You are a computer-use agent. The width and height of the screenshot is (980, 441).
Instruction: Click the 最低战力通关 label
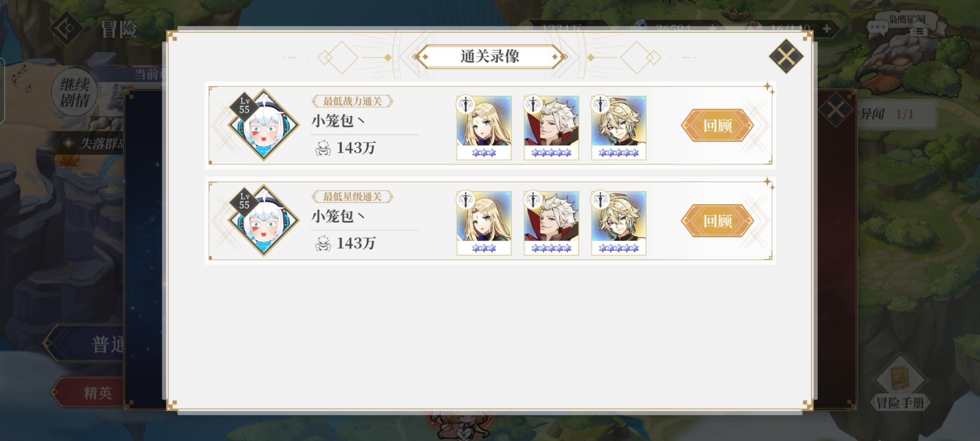coord(352,101)
